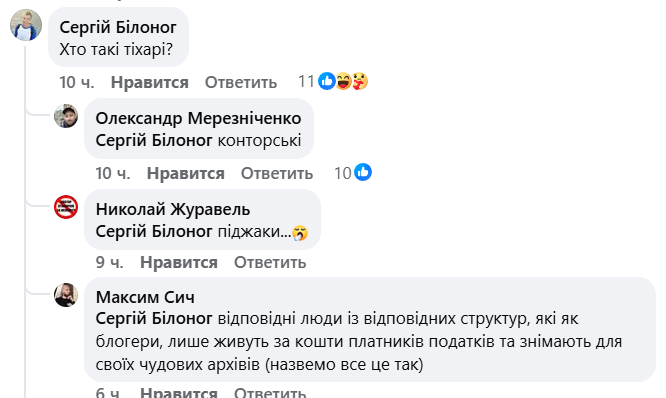
Task: Like Сергій Білоног's comment via Нравится
Action: click(x=150, y=82)
